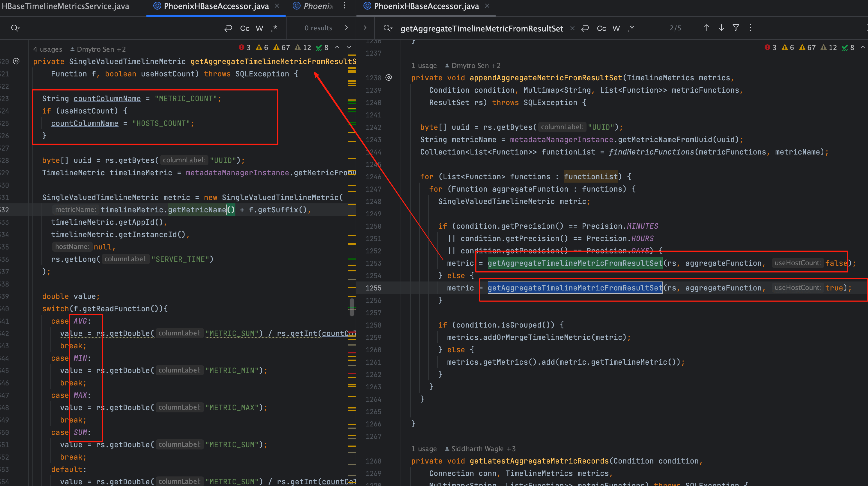The height and width of the screenshot is (486, 868).
Task: Toggle Match Case (Cc) in left find bar
Action: [x=245, y=28]
